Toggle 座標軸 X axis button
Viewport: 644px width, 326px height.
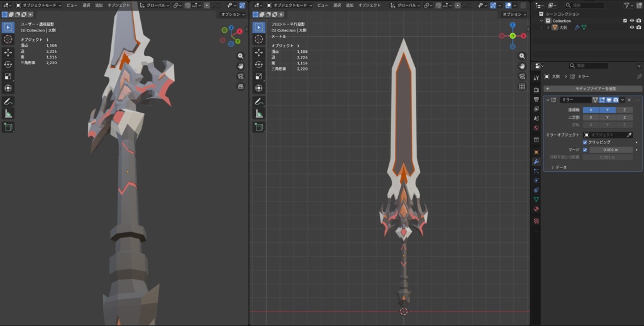tap(591, 110)
